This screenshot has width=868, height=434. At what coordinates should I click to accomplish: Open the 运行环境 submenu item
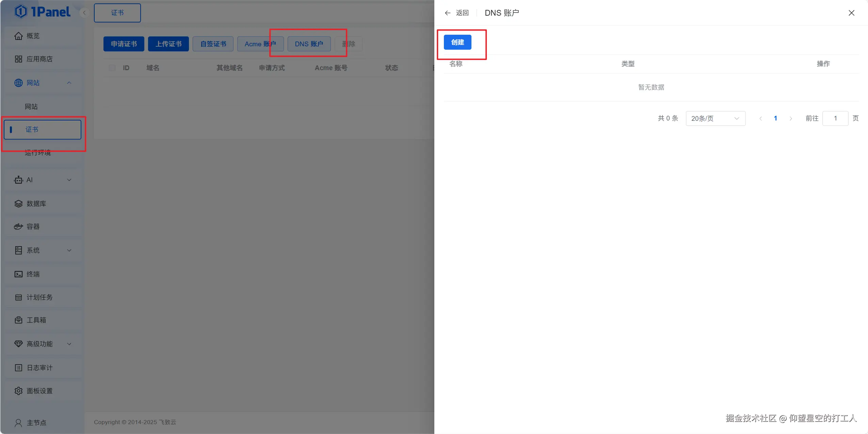38,153
